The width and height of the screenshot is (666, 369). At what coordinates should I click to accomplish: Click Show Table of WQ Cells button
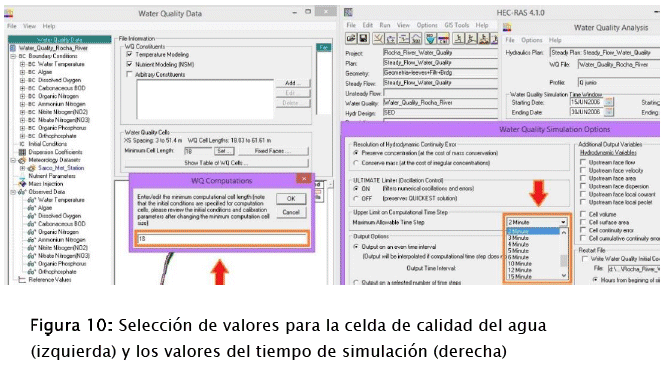coord(216,163)
